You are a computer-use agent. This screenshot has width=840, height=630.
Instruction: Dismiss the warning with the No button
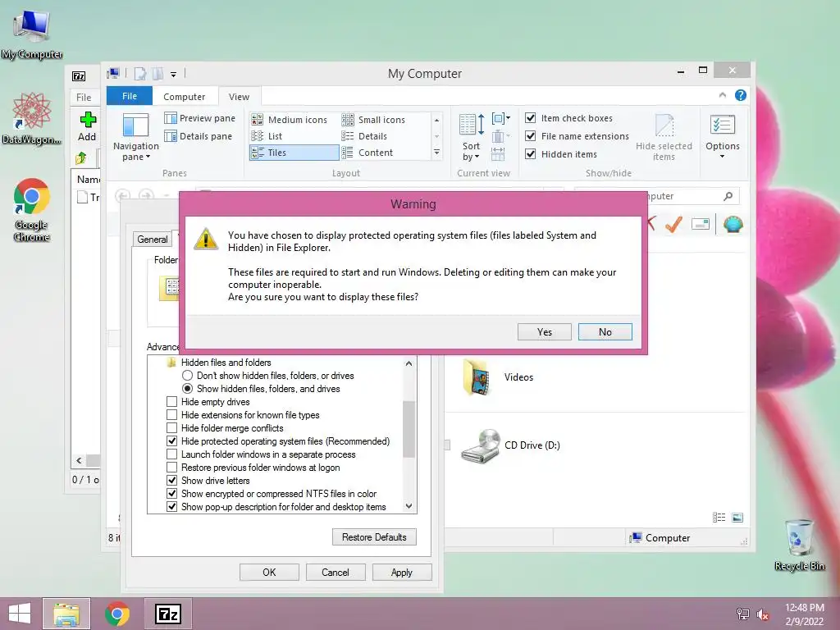(605, 331)
